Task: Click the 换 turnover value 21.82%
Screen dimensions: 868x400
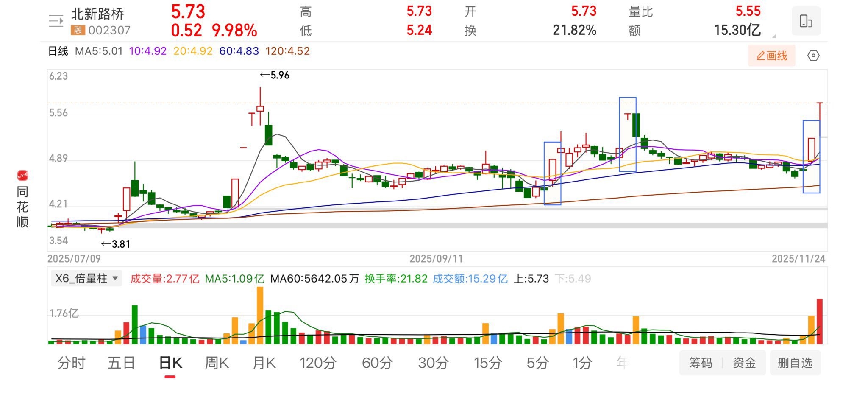Action: 574,30
